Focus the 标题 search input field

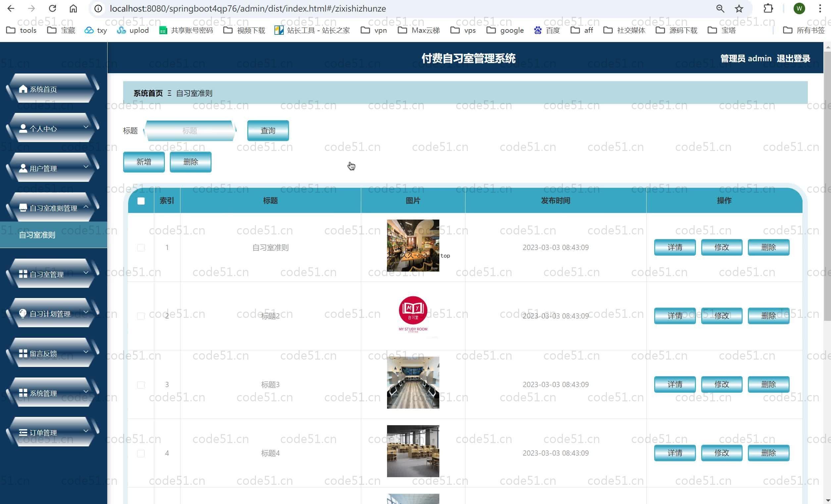point(189,130)
